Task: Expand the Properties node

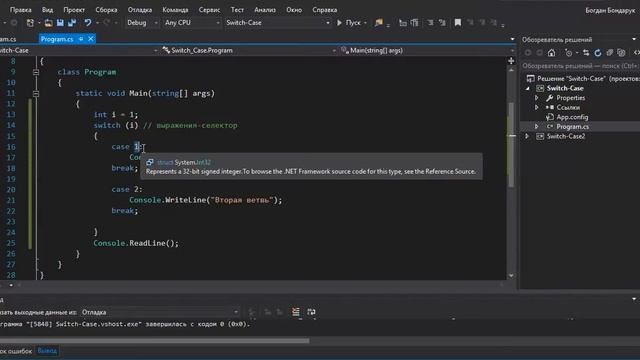Action: click(x=537, y=98)
